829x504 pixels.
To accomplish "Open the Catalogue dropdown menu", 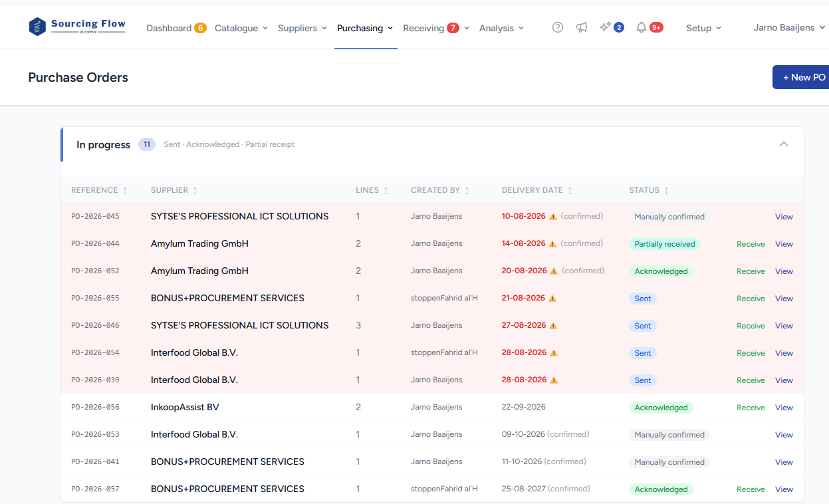I will click(x=241, y=28).
